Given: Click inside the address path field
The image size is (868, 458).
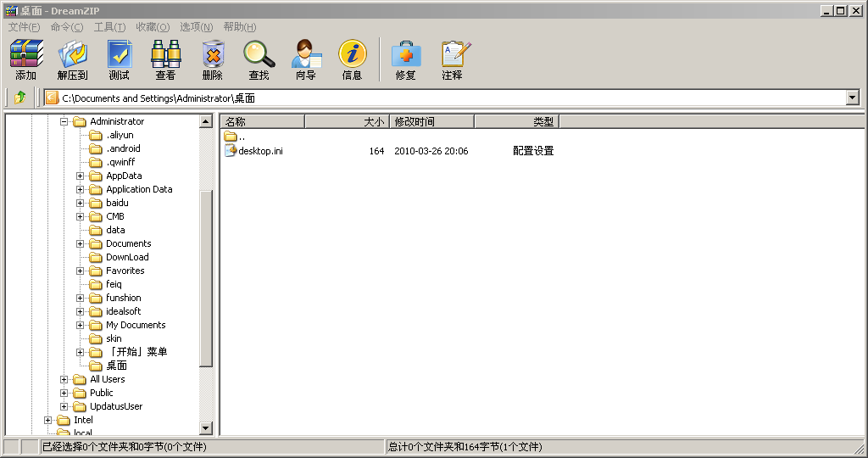Looking at the screenshot, I should (451, 98).
